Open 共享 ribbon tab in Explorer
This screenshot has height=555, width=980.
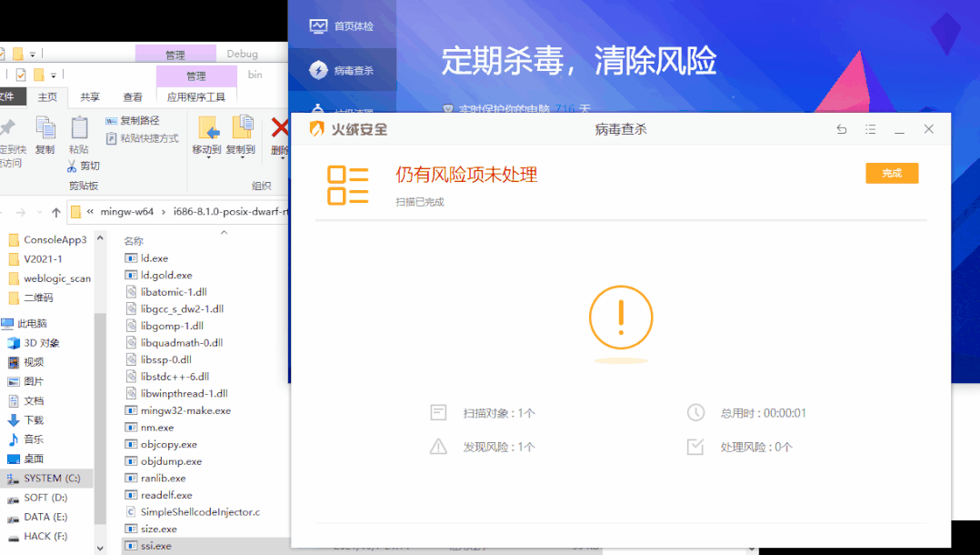tap(90, 97)
